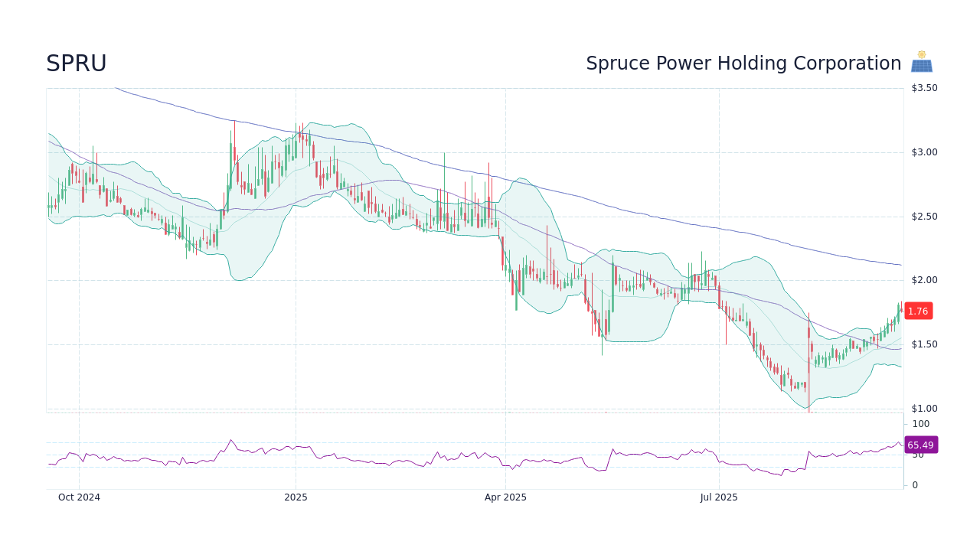Click the sun symbol above the solar panel

[x=921, y=55]
